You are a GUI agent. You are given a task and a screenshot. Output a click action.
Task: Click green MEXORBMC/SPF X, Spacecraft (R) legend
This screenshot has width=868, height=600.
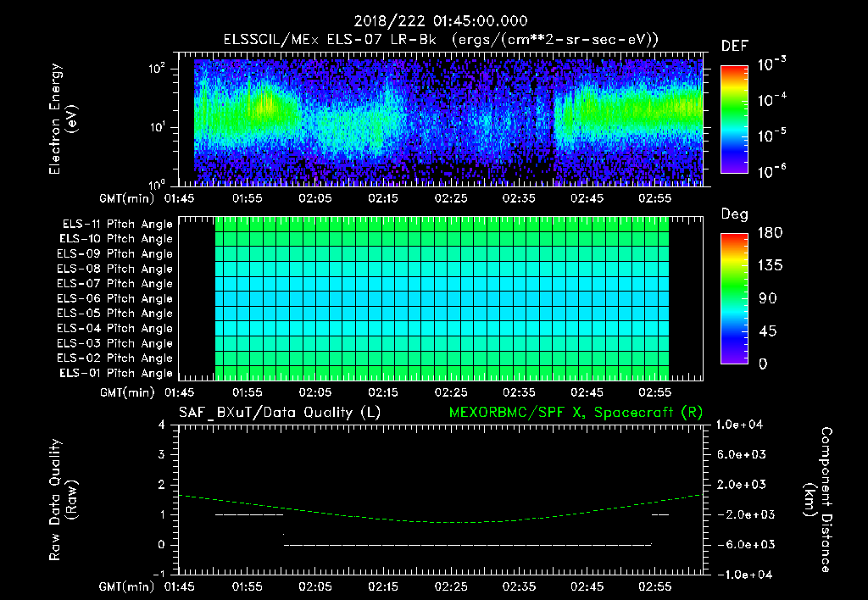576,413
